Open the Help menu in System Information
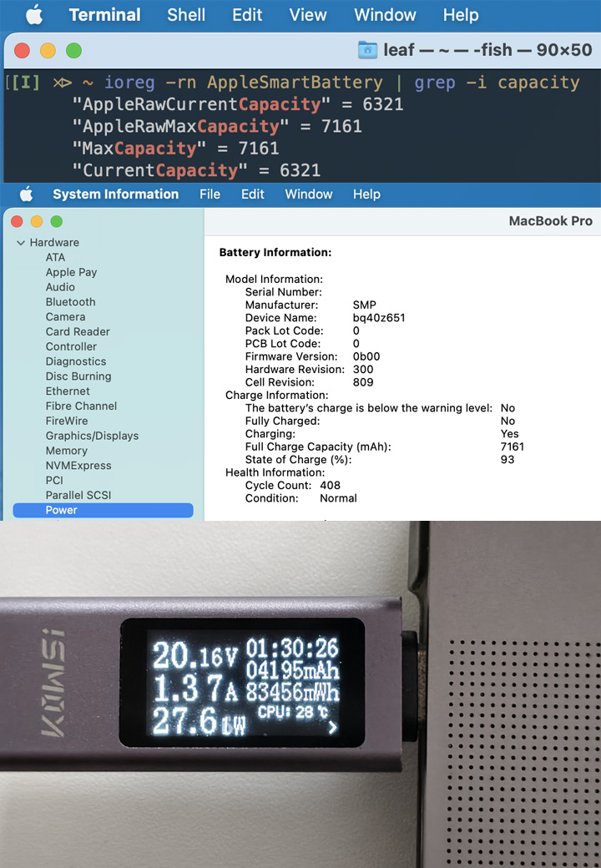This screenshot has height=868, width=601. [366, 194]
